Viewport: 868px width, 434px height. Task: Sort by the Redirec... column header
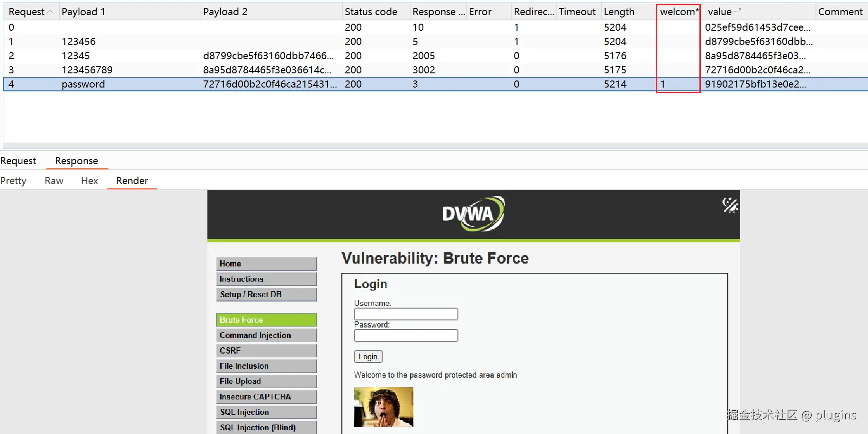click(x=534, y=12)
